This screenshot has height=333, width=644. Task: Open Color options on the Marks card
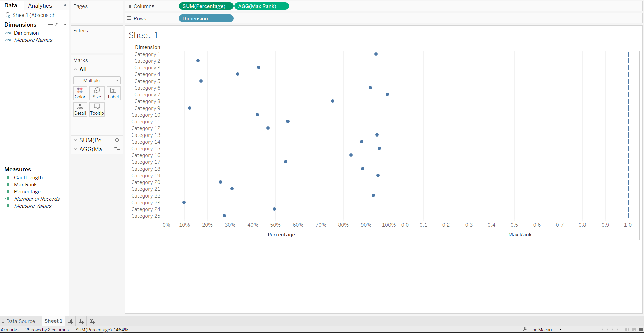(80, 93)
